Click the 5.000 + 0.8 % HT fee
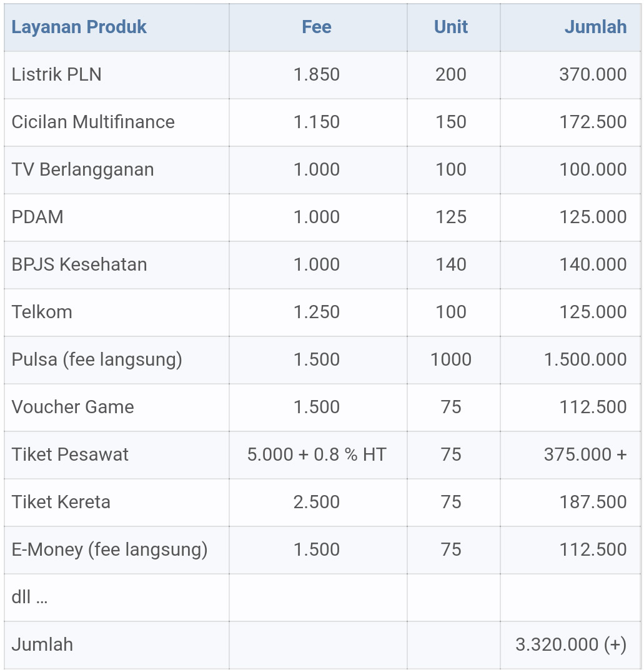This screenshot has height=672, width=644. click(x=317, y=454)
